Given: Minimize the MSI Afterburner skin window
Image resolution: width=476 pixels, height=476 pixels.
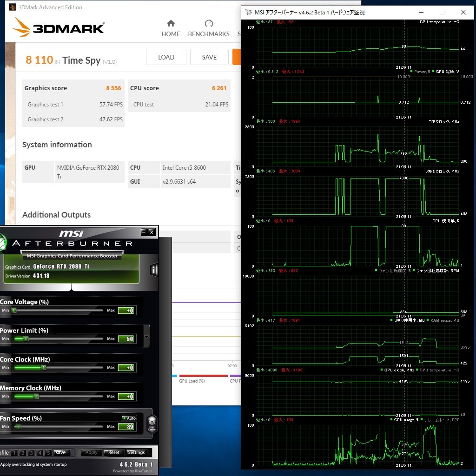Looking at the screenshot, I should click(x=144, y=232).
